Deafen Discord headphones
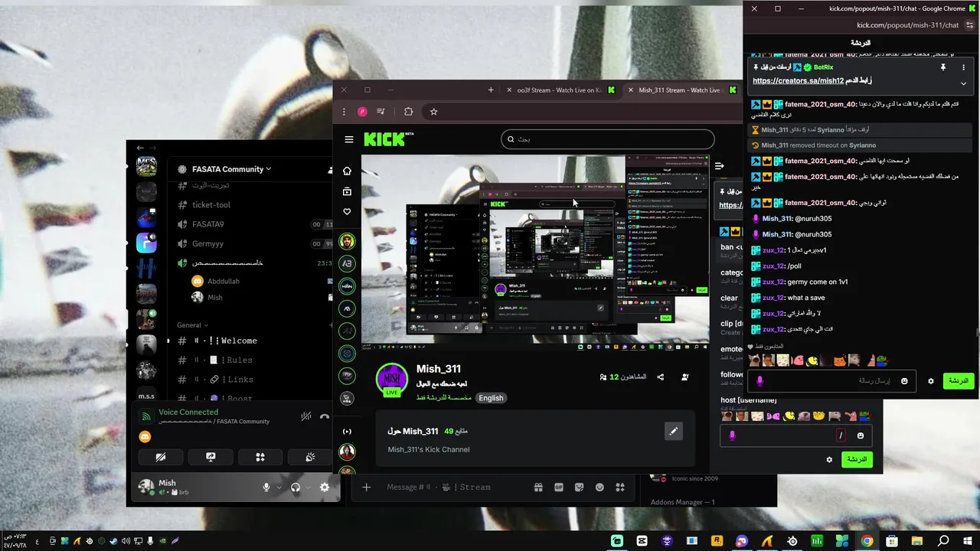This screenshot has height=551, width=980. click(296, 487)
